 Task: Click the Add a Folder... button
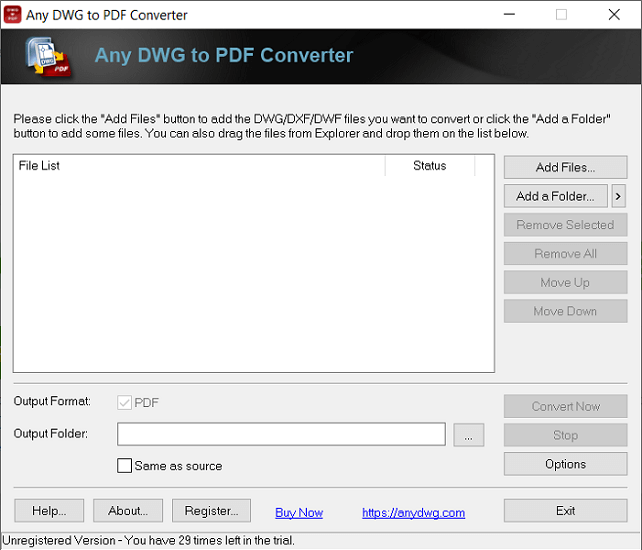click(x=555, y=196)
